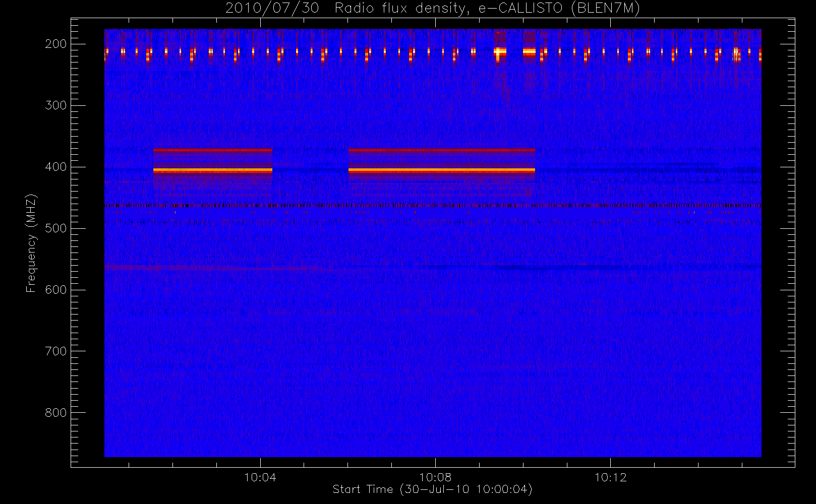Click the 10:04 time tick label

[x=260, y=477]
